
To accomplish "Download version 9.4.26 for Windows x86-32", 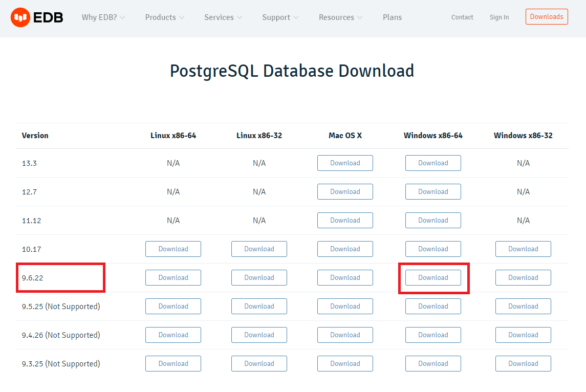I will pos(523,335).
